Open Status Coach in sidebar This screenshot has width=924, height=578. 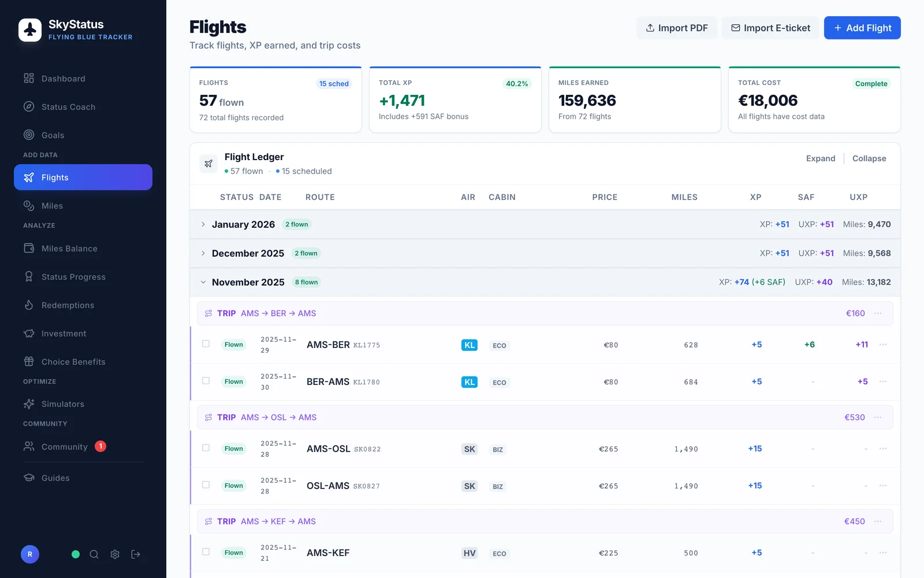tap(83, 107)
